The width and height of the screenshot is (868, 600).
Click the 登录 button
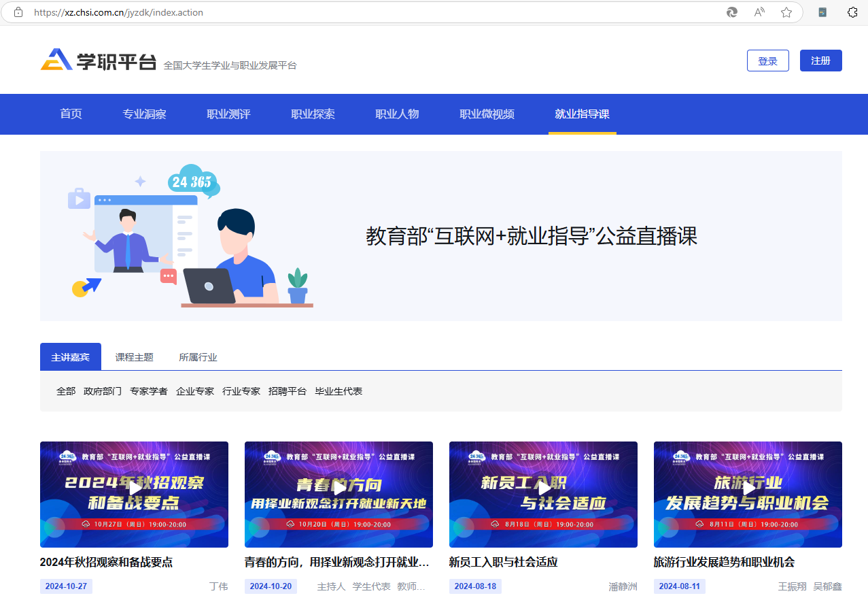(x=767, y=60)
